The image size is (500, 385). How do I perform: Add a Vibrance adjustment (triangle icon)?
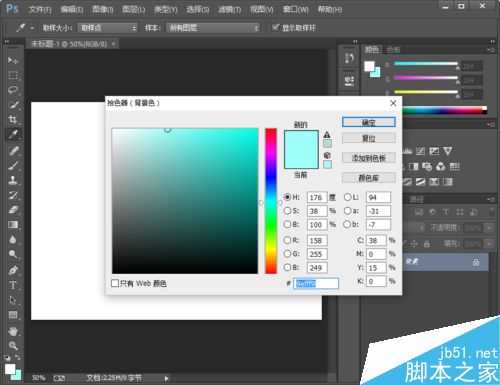click(x=448, y=151)
